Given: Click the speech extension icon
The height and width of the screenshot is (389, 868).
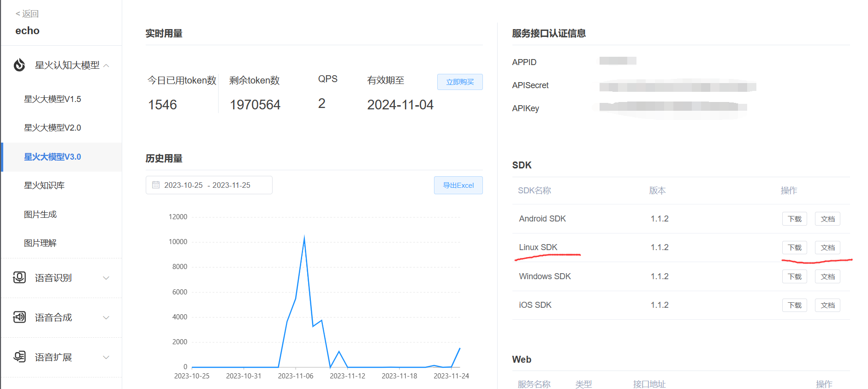Looking at the screenshot, I should tap(19, 357).
